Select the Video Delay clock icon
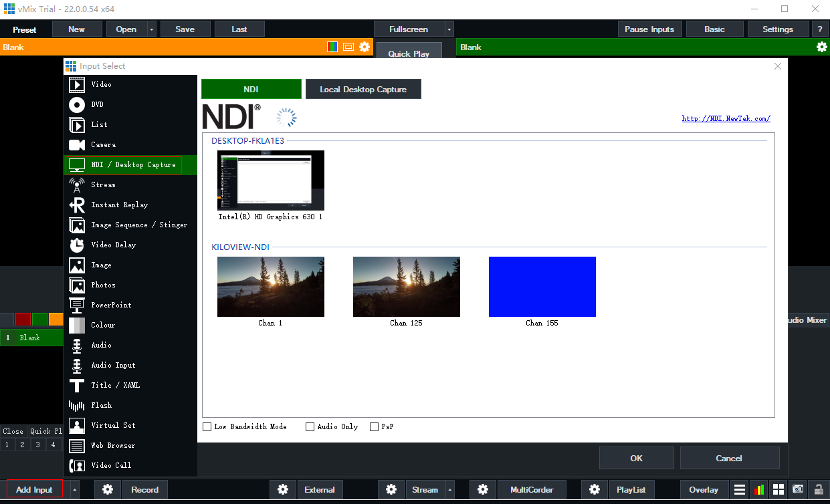 tap(77, 245)
